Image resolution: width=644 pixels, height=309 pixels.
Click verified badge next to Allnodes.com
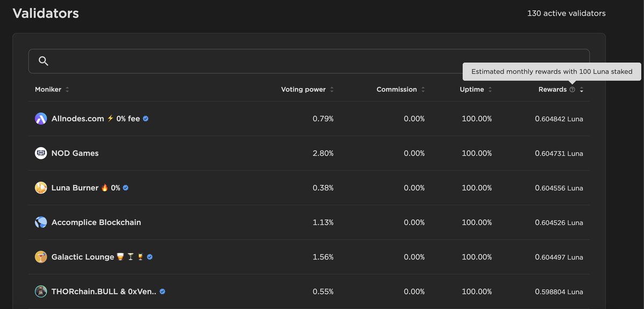(146, 119)
